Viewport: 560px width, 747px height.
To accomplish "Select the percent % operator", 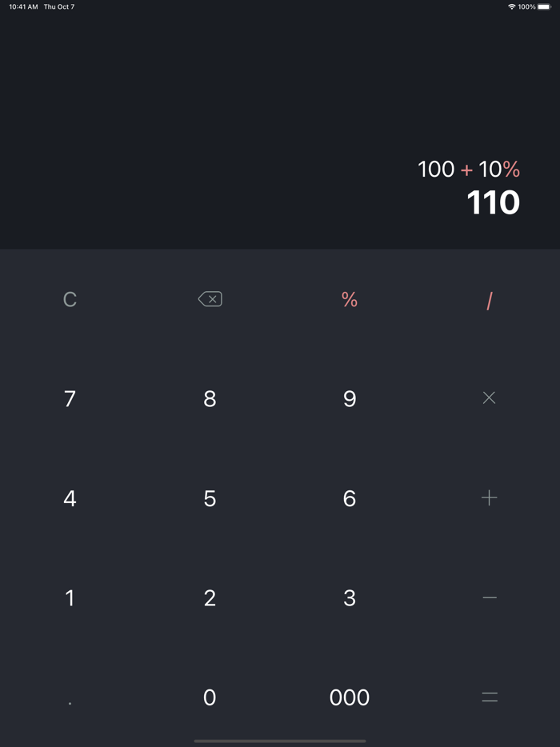I will (x=349, y=298).
